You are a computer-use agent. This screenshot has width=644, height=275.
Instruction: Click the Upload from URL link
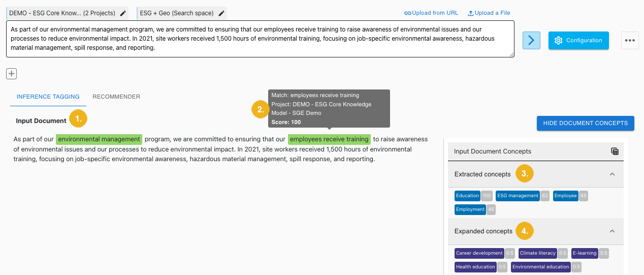(431, 13)
